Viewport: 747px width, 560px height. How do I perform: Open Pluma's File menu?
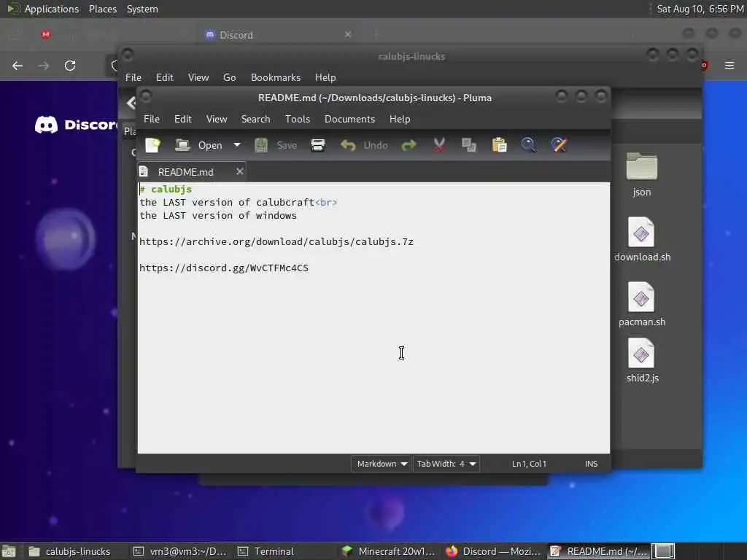pyautogui.click(x=152, y=119)
